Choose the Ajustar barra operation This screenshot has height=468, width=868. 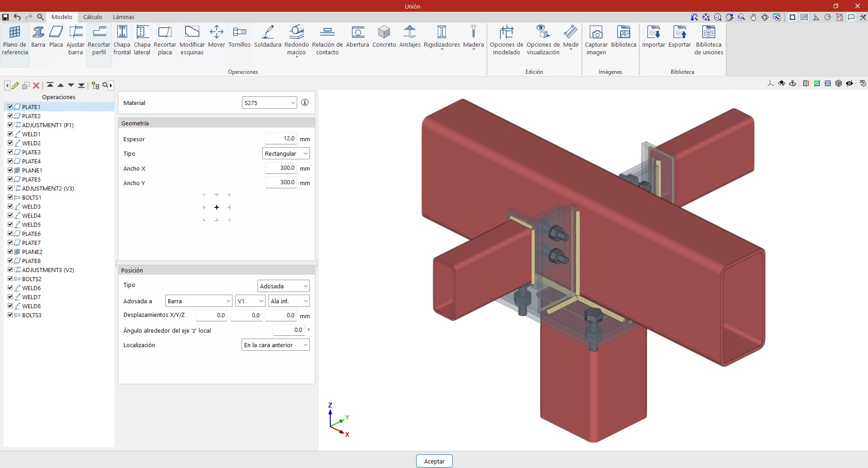click(x=76, y=41)
